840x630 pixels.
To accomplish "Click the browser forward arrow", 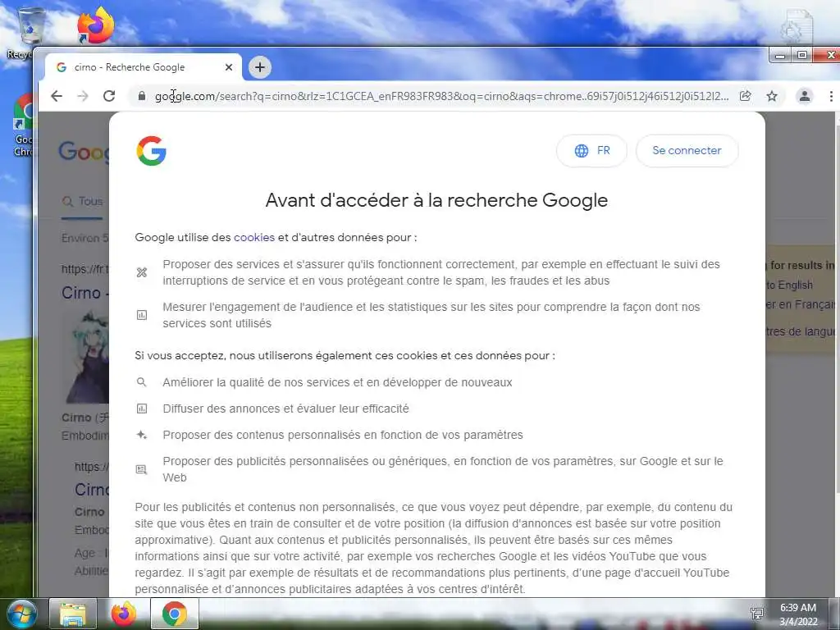I will point(83,96).
